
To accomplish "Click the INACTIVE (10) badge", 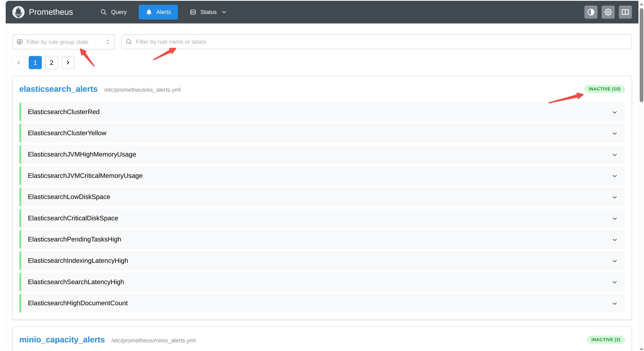I will tap(604, 89).
